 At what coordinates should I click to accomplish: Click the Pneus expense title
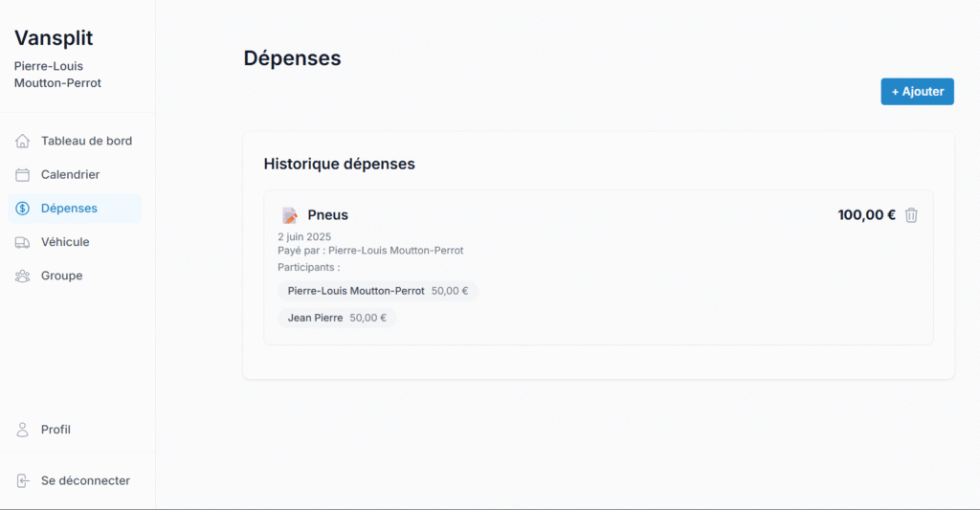(x=327, y=215)
